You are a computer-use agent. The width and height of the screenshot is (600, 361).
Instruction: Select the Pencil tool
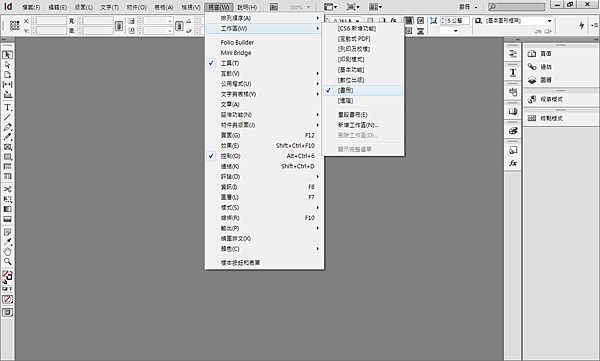(7, 137)
